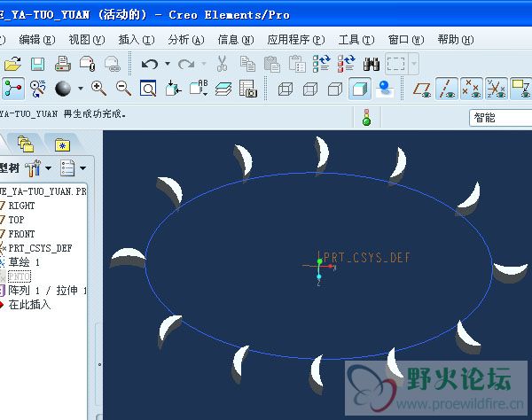Open the saved view list icon
Screen dimensions: 532x420
tap(199, 89)
